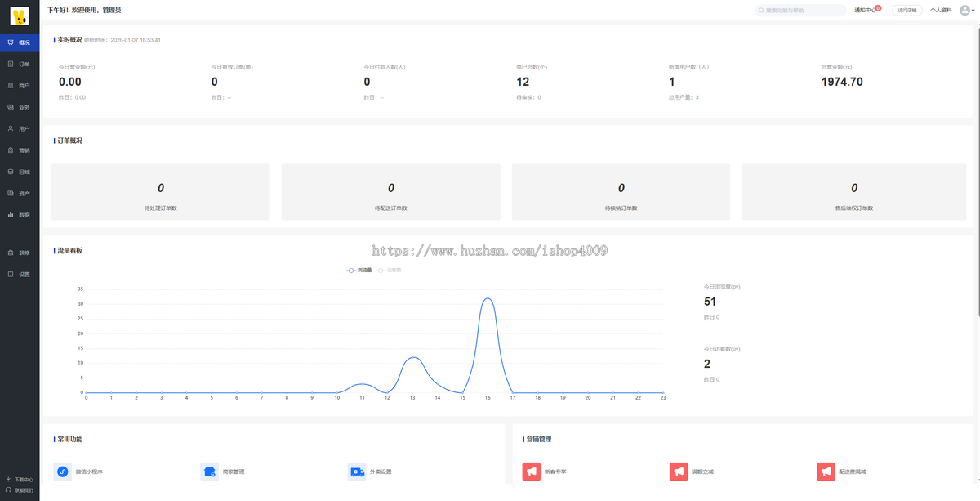
Task: Focus the 搜索功能与帮助 search field
Action: pos(801,11)
